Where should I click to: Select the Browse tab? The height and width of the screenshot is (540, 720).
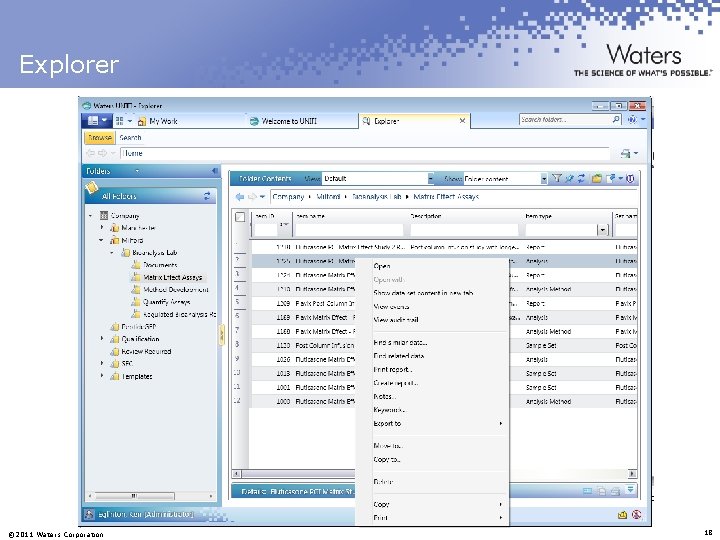(100, 137)
